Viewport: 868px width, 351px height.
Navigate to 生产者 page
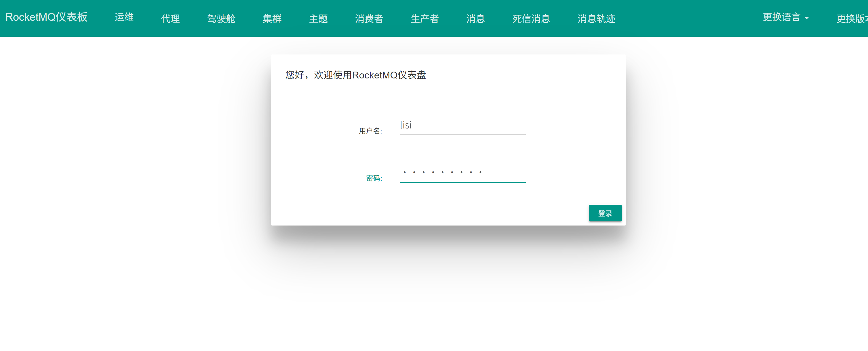[x=425, y=19]
